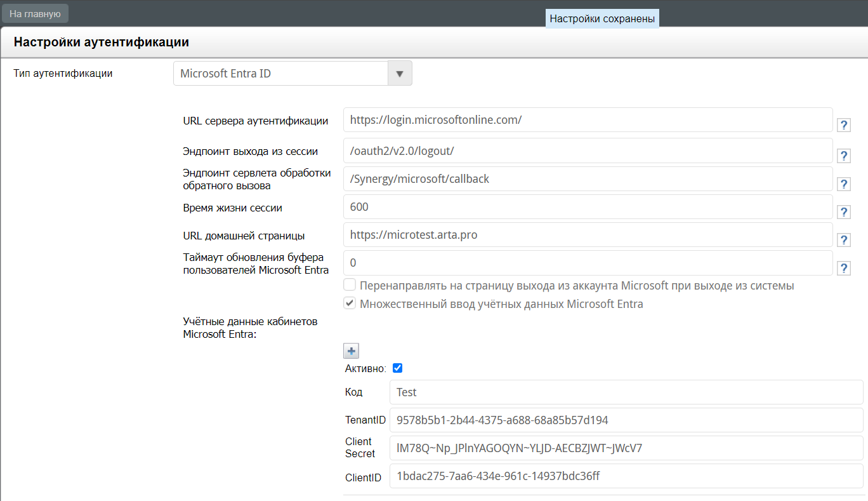Click the Время жизни сессии label

tap(233, 208)
